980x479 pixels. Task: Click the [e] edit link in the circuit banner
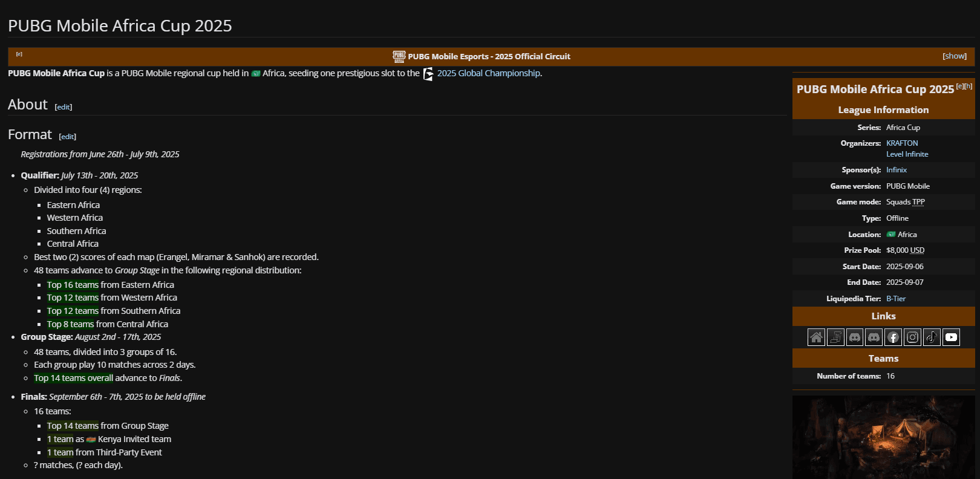point(19,54)
